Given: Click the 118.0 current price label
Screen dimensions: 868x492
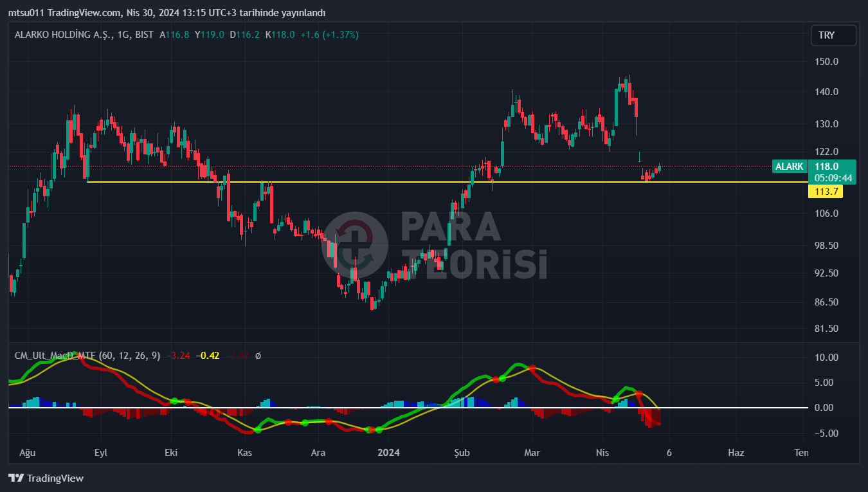Looking at the screenshot, I should click(826, 167).
